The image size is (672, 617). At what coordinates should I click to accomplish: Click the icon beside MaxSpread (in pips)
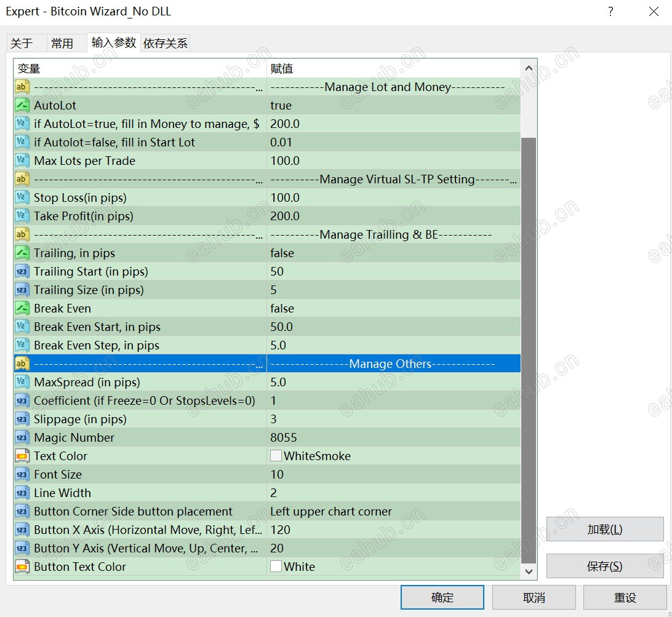point(22,381)
